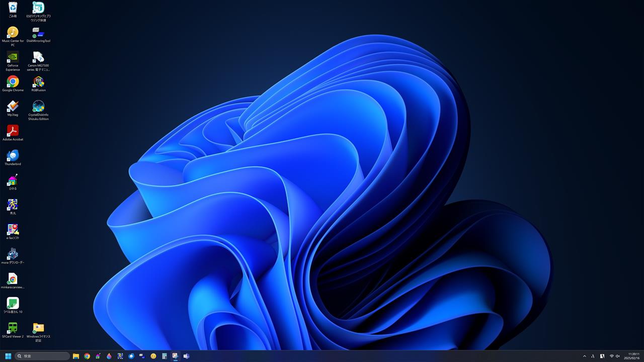Select the DiskMirroringTool desktop shortcut
The image size is (644, 362).
click(38, 34)
